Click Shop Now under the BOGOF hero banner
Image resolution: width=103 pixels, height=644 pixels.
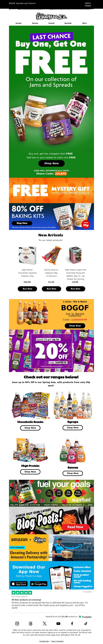[51, 163]
